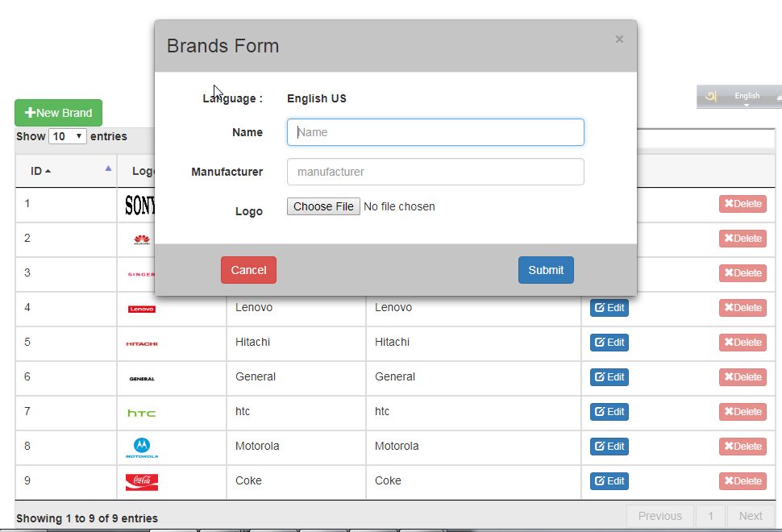Cancel the Brands Form
The height and width of the screenshot is (532, 782).
click(x=248, y=270)
